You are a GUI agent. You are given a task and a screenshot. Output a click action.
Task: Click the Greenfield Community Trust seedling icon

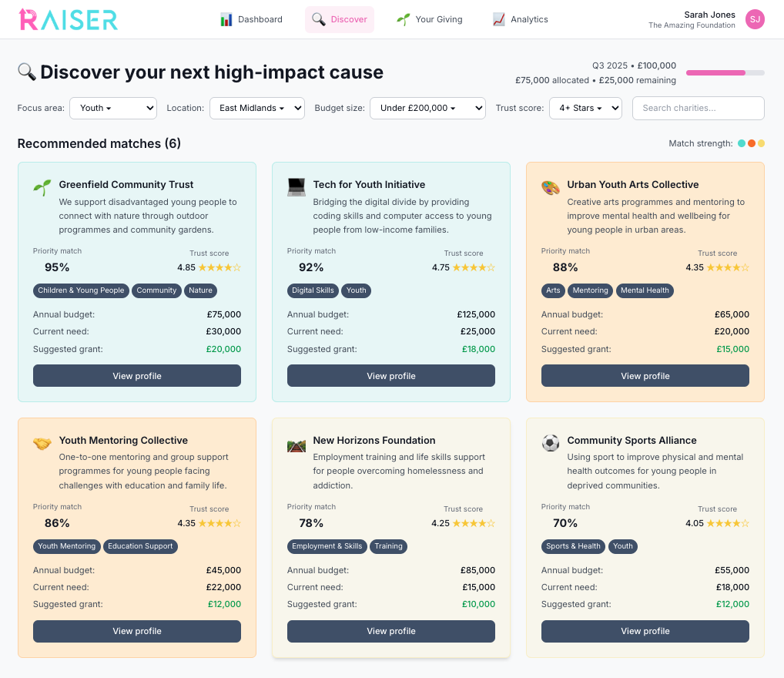click(42, 188)
